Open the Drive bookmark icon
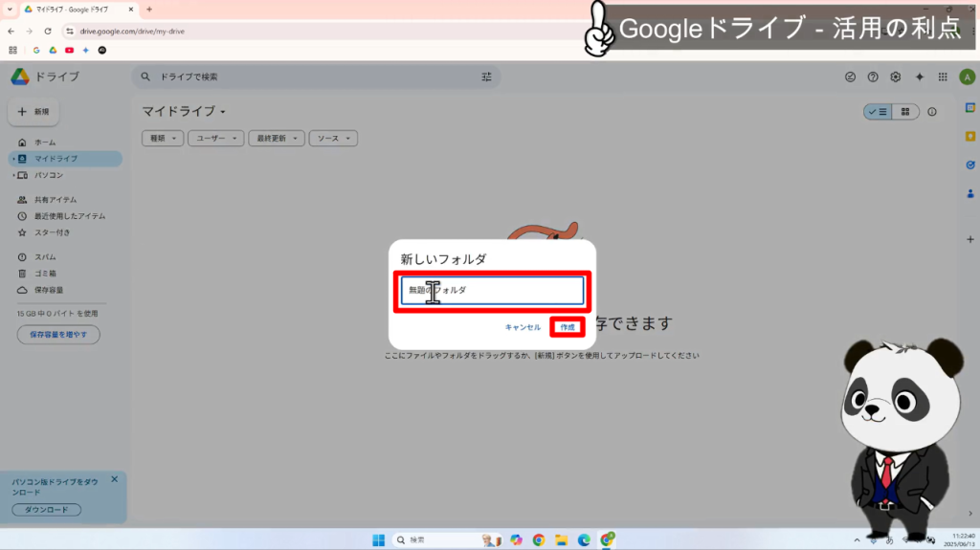Image resolution: width=980 pixels, height=550 pixels. click(54, 50)
